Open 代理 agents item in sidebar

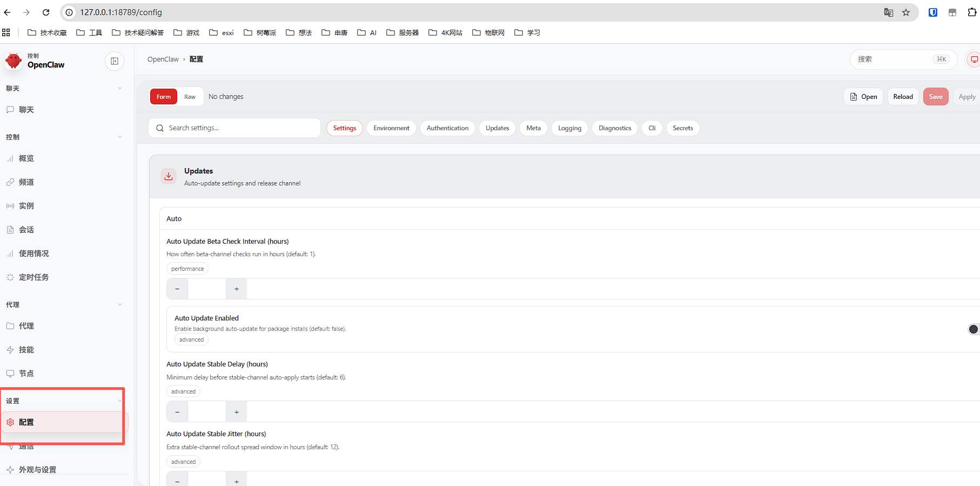coord(64,326)
